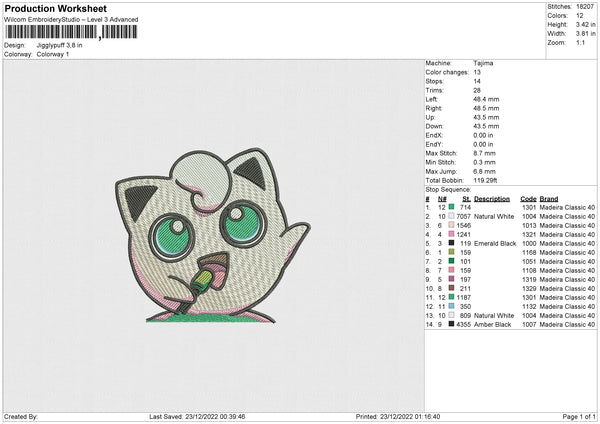Click the Color changes value '13'
600x424 pixels.
coord(477,72)
